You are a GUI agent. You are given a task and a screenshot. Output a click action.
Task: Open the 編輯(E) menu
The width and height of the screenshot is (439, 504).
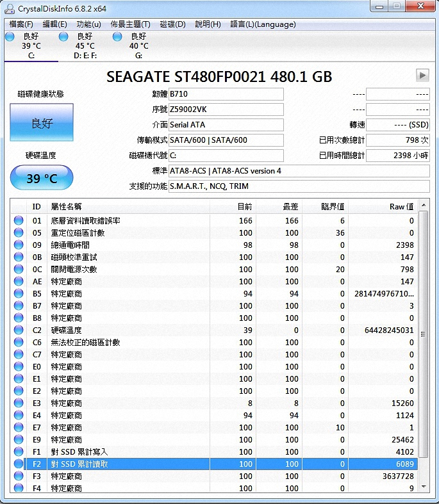54,24
